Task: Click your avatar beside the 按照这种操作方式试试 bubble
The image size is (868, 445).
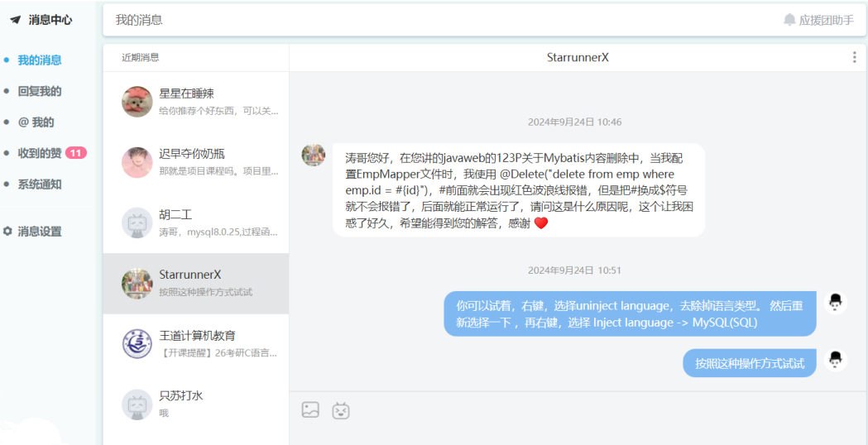Action: tap(836, 360)
